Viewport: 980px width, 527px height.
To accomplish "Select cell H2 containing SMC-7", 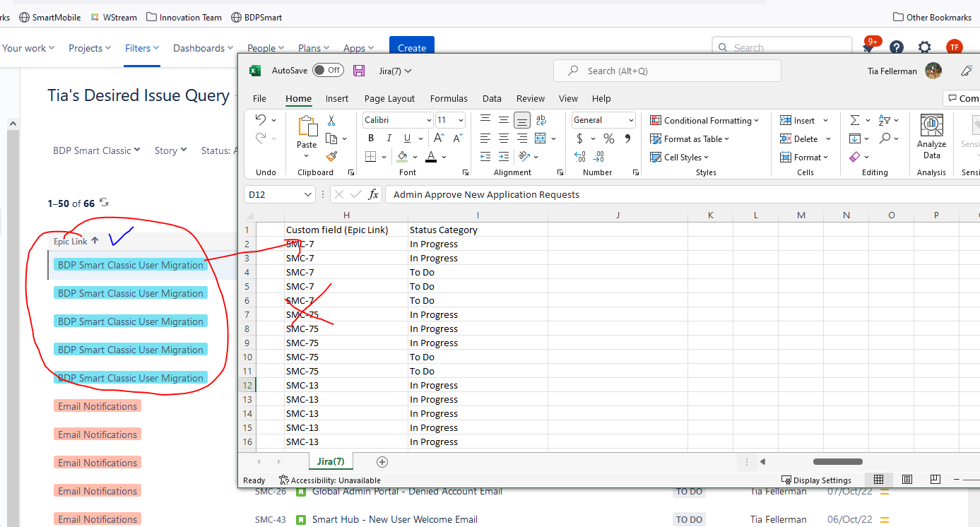I will coord(346,244).
